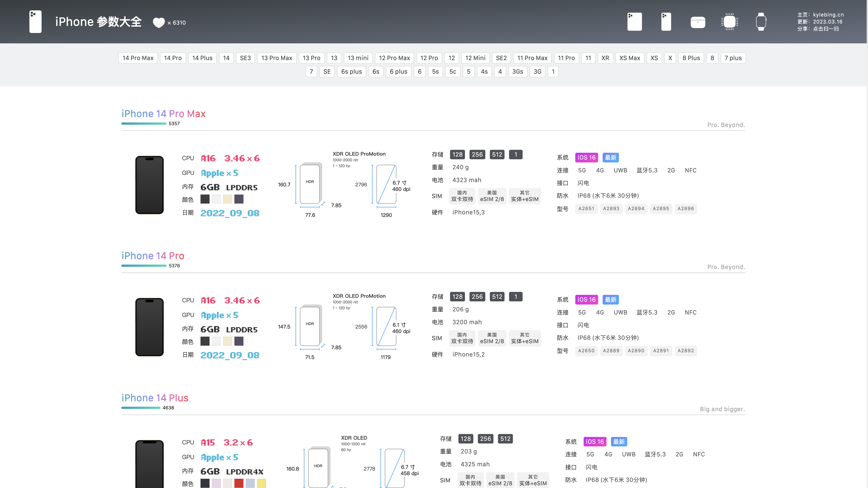Click the white heart like icon

click(x=159, y=23)
